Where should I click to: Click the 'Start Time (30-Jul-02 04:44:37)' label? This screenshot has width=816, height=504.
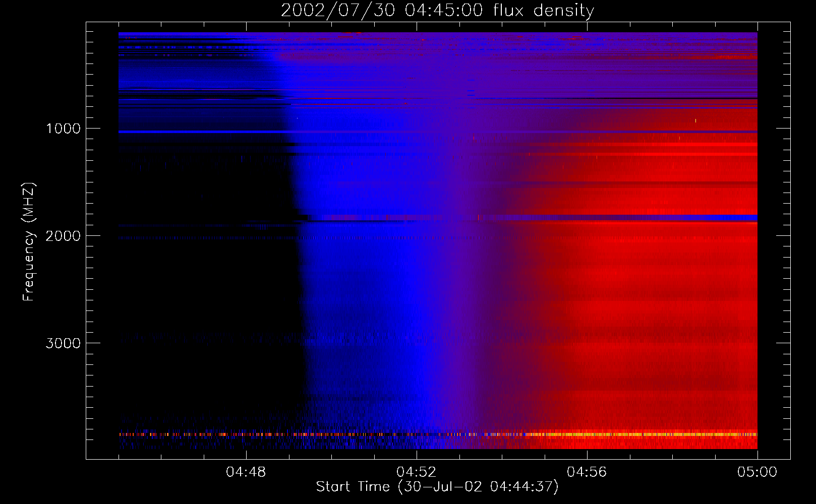tap(437, 486)
